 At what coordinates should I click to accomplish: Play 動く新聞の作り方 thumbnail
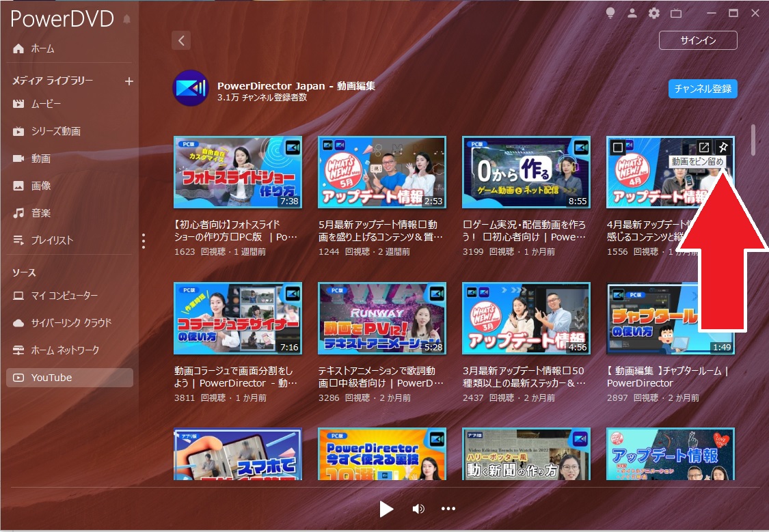[x=526, y=453]
